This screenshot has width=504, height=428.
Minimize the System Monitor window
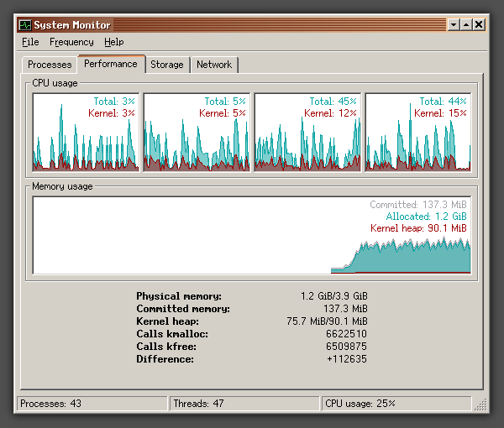click(x=454, y=24)
